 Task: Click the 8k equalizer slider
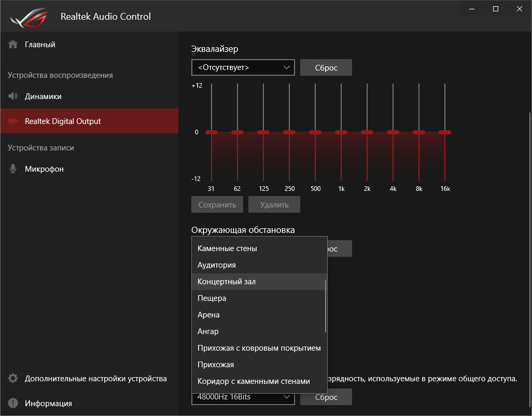(419, 132)
